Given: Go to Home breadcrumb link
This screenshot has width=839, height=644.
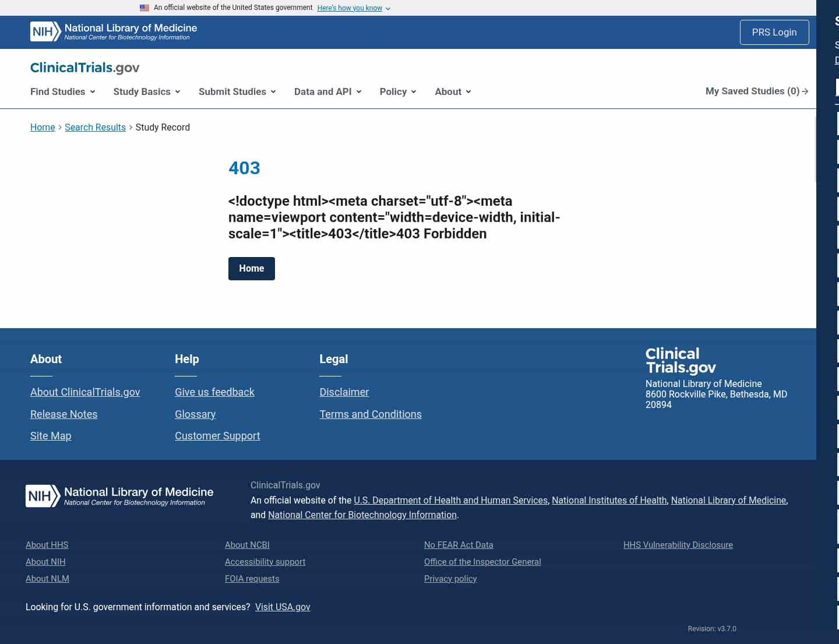Looking at the screenshot, I should pyautogui.click(x=43, y=127).
